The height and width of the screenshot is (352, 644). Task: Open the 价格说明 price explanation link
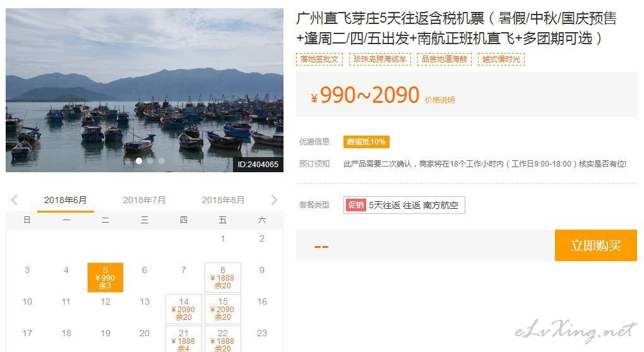coord(439,100)
